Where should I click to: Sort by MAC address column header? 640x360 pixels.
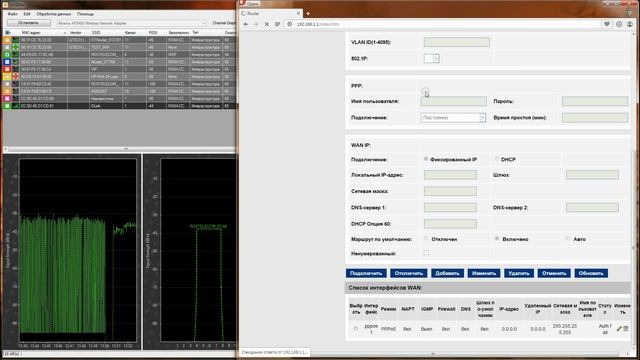(x=43, y=32)
